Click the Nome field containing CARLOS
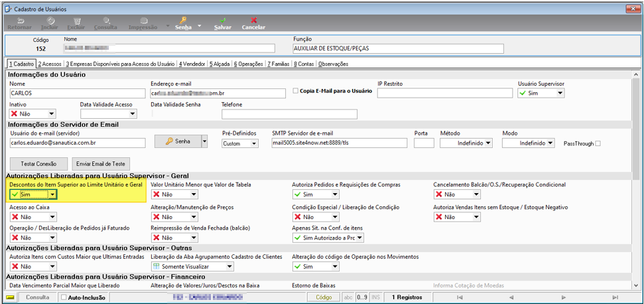 click(77, 93)
